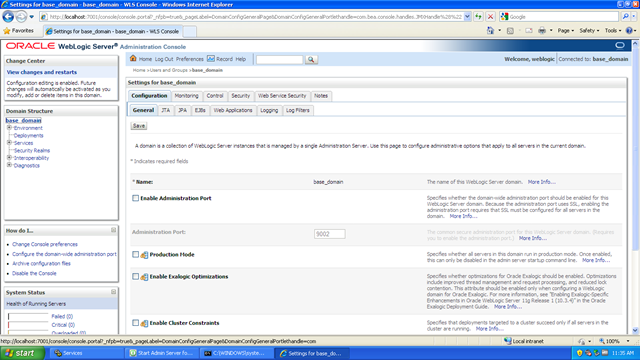Viewport: 640px width, 360px height.
Task: Click the Record icon in console toolbar
Action: tap(211, 59)
